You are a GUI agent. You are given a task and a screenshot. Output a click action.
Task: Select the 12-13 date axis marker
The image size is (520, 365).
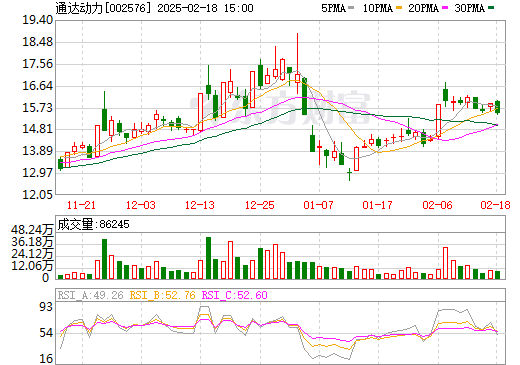(200, 205)
